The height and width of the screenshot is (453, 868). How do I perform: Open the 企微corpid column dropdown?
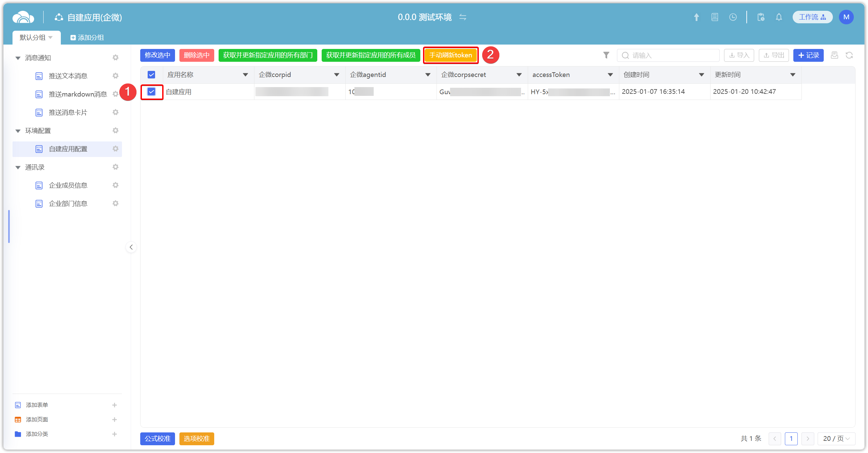pos(337,75)
